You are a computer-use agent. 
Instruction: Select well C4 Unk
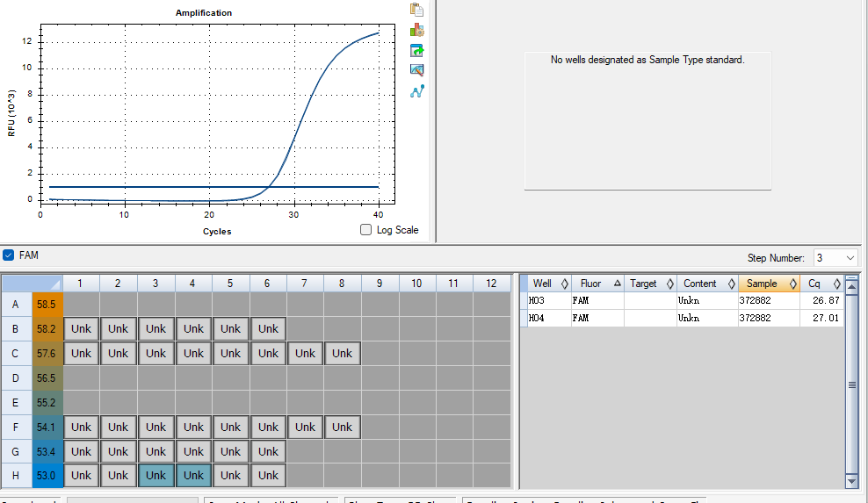(193, 353)
